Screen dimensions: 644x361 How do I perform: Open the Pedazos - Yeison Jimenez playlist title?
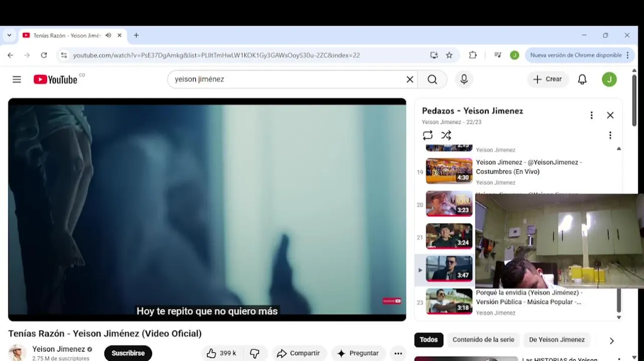coord(472,111)
